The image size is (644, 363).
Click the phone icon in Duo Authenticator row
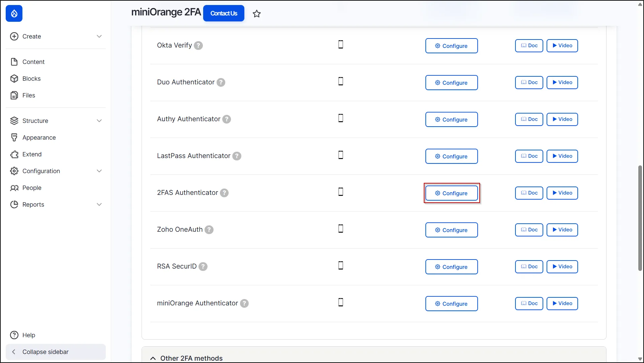[x=341, y=81]
